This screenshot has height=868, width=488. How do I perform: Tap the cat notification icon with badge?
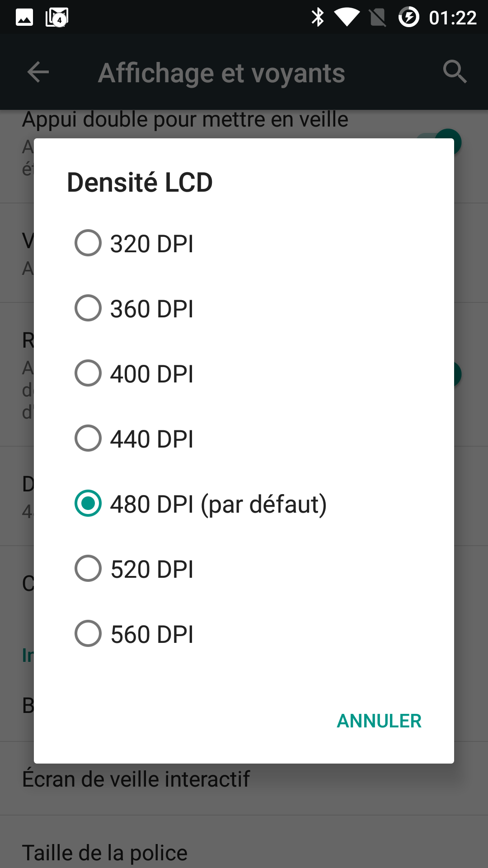(x=57, y=18)
